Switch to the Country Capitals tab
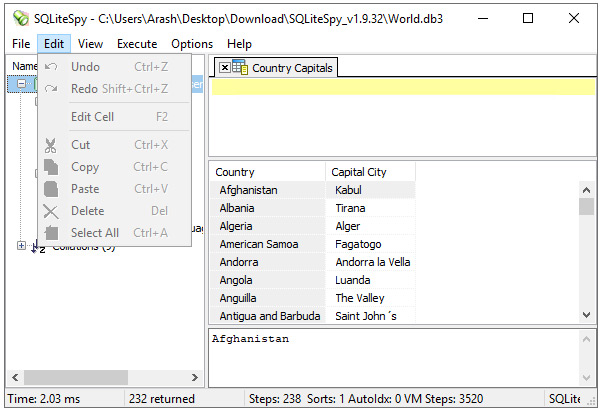The width and height of the screenshot is (600, 413). click(276, 68)
